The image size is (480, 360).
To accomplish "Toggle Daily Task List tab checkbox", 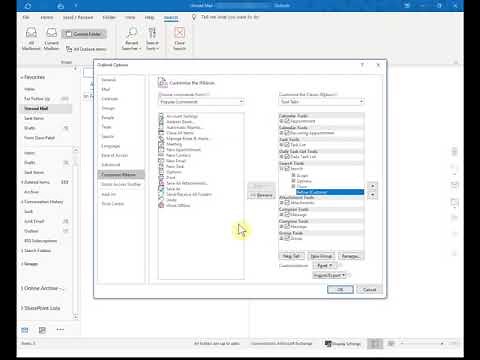I will (287, 156).
